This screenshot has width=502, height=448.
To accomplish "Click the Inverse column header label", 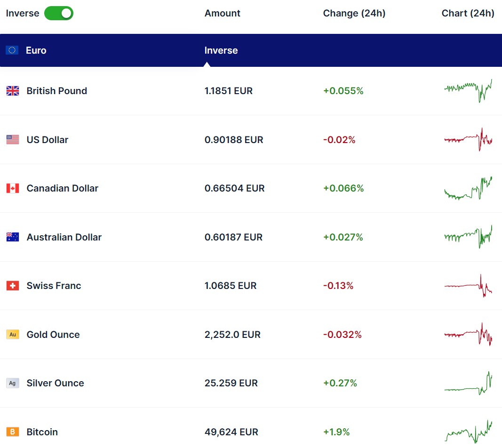I will pyautogui.click(x=221, y=50).
